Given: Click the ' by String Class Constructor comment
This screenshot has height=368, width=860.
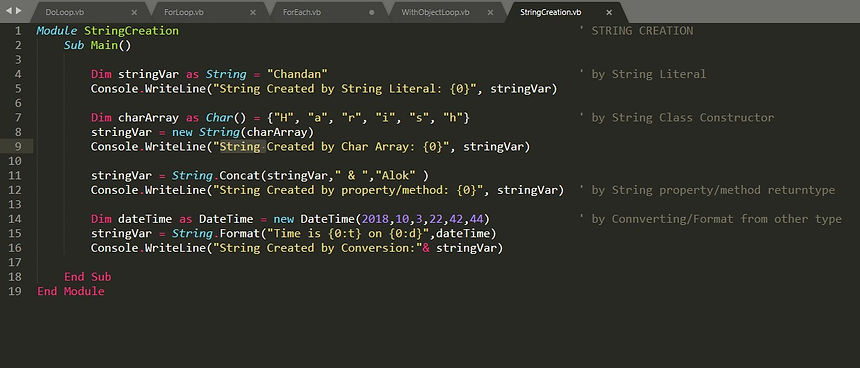Looking at the screenshot, I should pos(677,117).
